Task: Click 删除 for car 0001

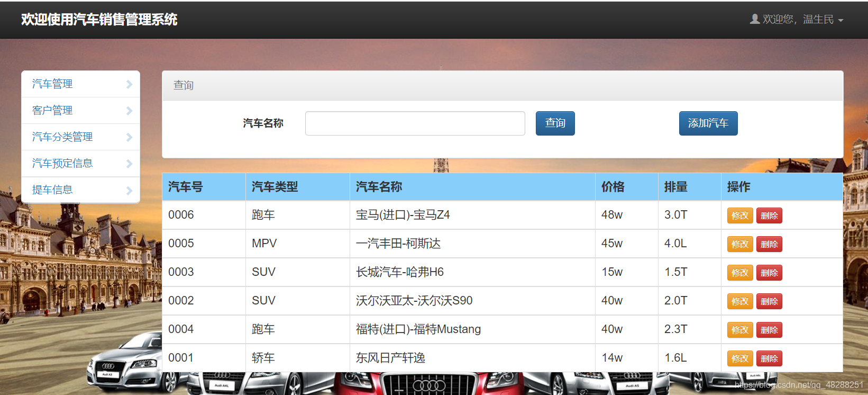Action: (x=769, y=358)
